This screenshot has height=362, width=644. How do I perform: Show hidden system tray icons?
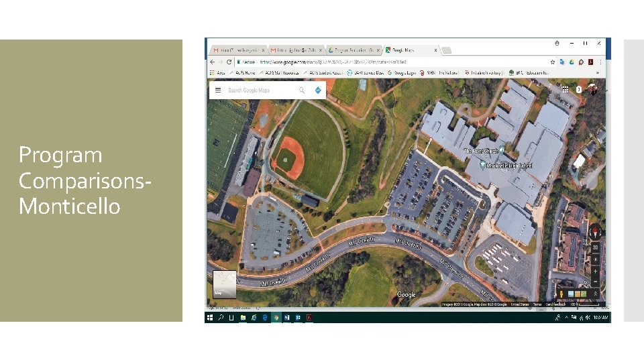tap(566, 317)
